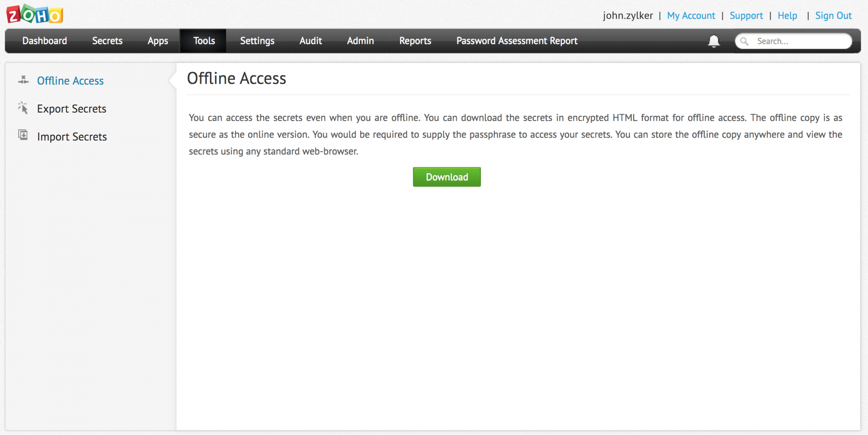This screenshot has height=435, width=868.
Task: Go to the Secrets tab
Action: [x=107, y=41]
